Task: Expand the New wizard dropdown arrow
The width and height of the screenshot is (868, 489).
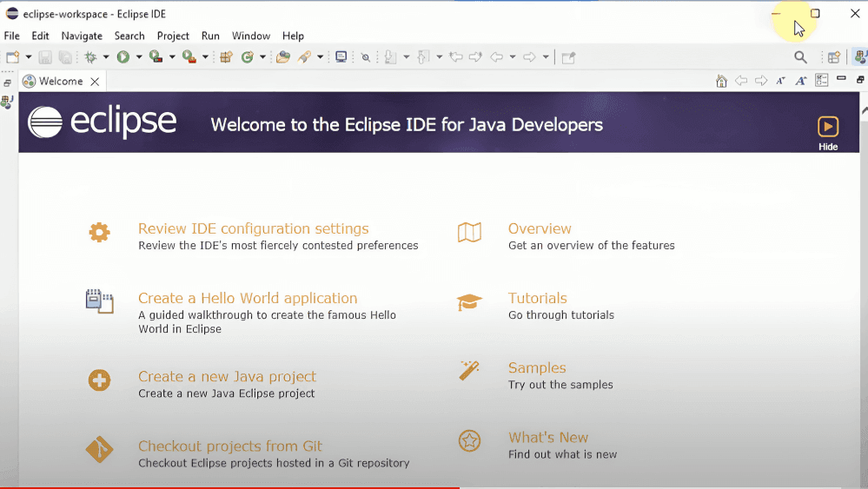Action: (28, 57)
